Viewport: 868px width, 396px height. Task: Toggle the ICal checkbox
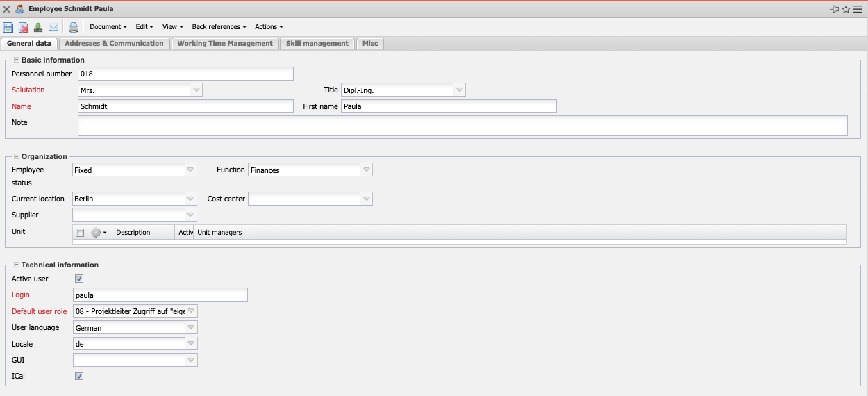click(79, 376)
